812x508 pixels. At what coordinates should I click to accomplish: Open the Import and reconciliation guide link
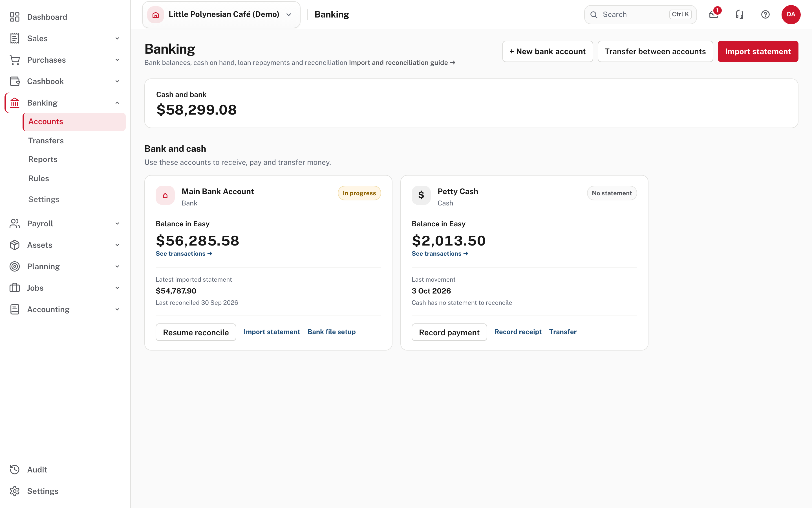point(402,62)
